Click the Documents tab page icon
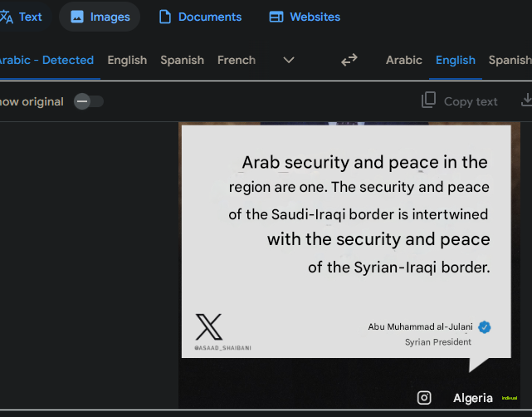Viewport: 532px width, 417px height. click(165, 17)
